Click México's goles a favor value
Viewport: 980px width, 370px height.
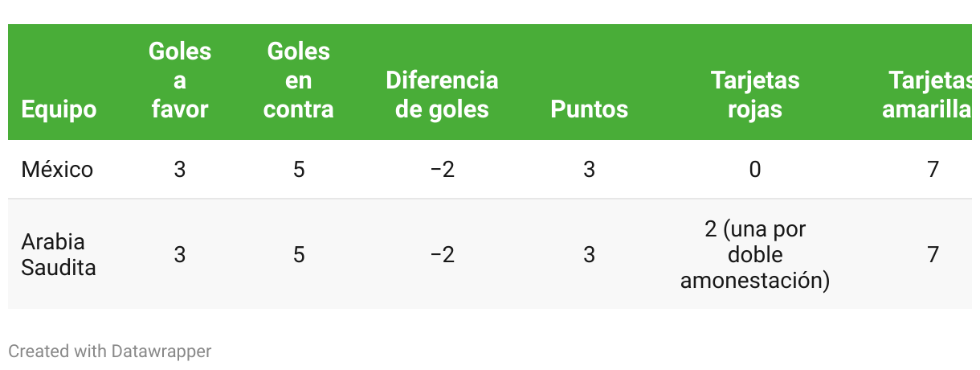pos(180,170)
